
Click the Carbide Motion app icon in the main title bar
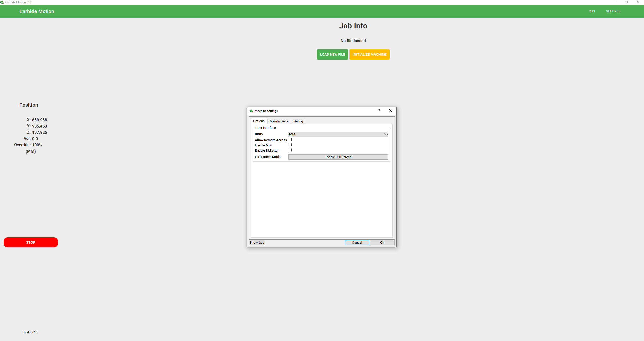tap(2, 2)
